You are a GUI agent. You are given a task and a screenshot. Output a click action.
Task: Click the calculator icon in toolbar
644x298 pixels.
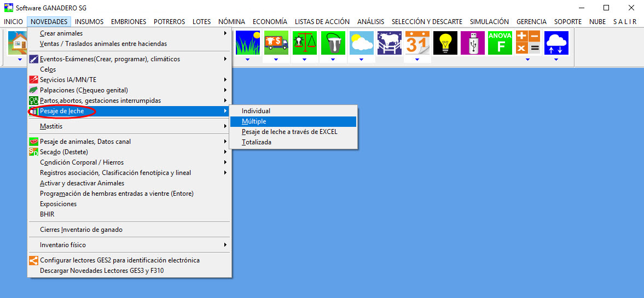[x=527, y=43]
